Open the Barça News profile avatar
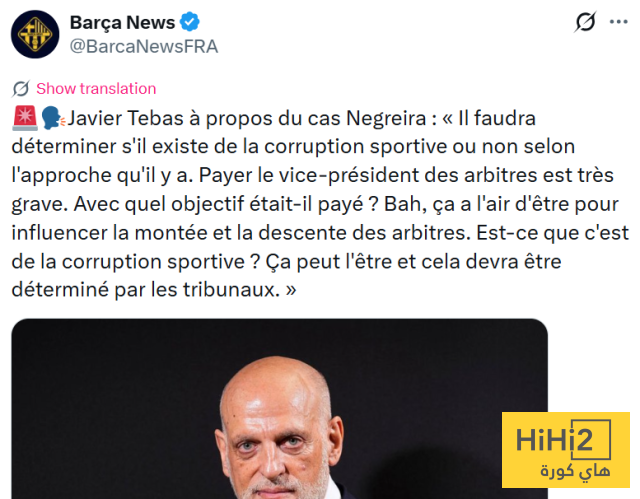 coord(35,34)
